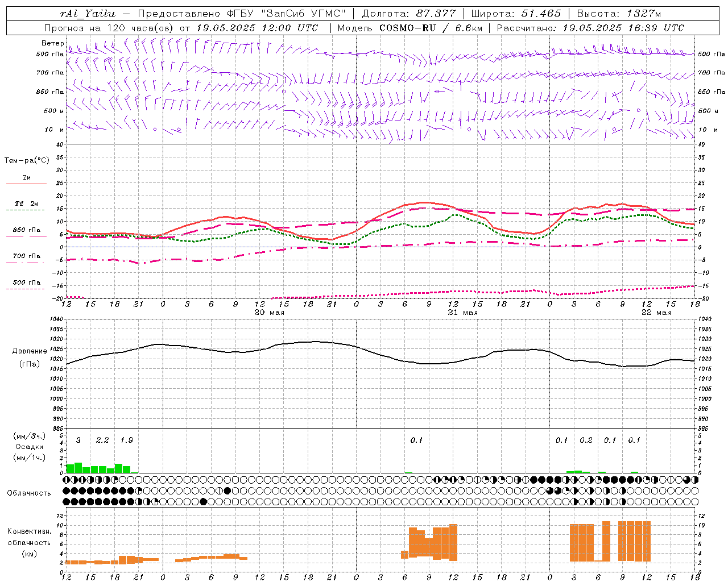This screenshot has width=728, height=582.
Task: Click the "Ветер" panel label
Action: pyautogui.click(x=52, y=43)
